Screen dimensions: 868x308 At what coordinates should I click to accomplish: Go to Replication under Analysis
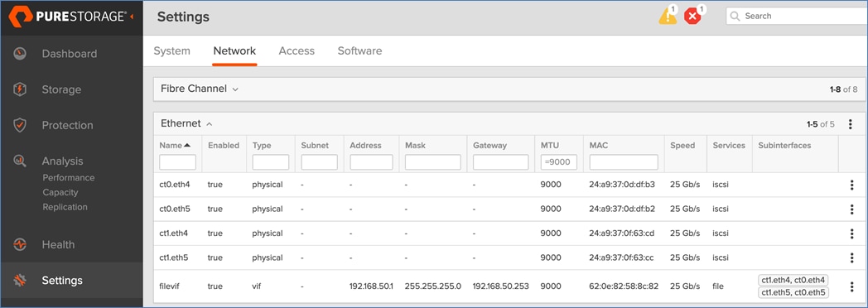[65, 207]
